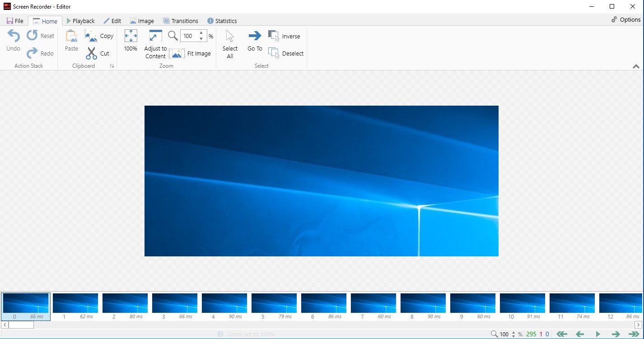
Task: Paste from clipboard using Paste icon
Action: [x=71, y=36]
